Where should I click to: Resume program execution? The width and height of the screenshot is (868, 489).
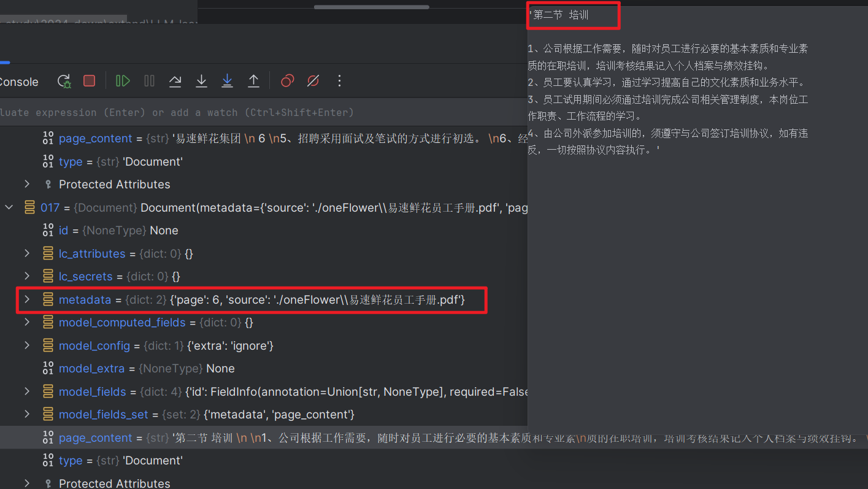pyautogui.click(x=123, y=81)
